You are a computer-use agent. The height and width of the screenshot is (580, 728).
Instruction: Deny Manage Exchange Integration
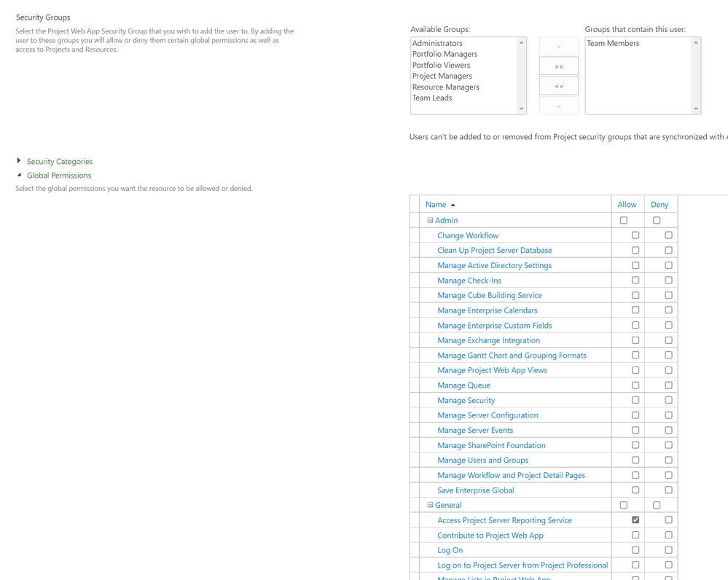tap(668, 340)
